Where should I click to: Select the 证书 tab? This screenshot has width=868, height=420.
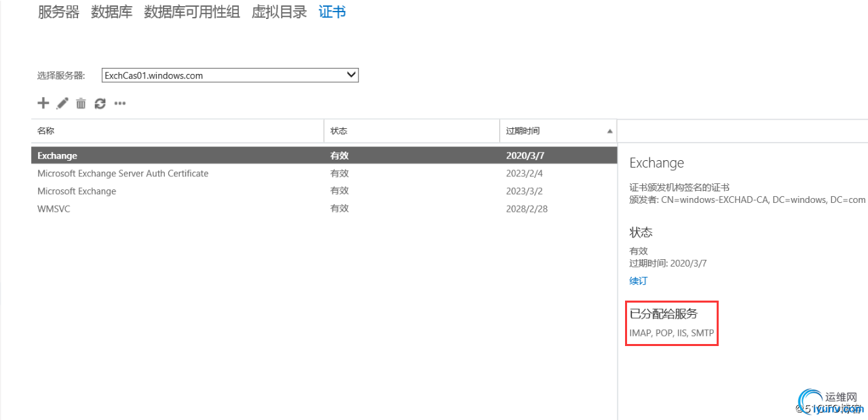[x=332, y=12]
